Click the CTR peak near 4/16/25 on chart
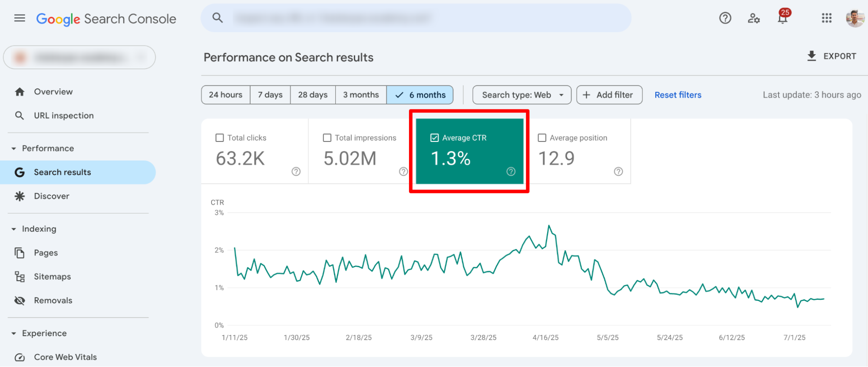 (x=549, y=226)
